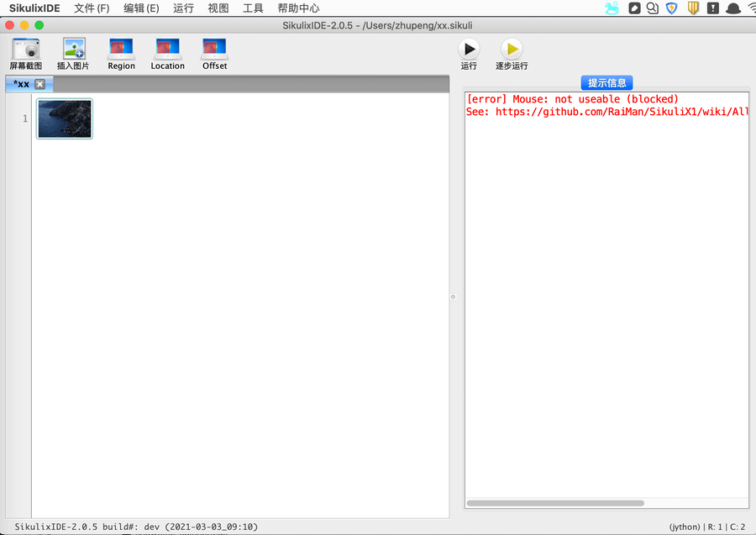Open the 编辑 (E) menu
The height and width of the screenshot is (535, 756).
pos(141,8)
